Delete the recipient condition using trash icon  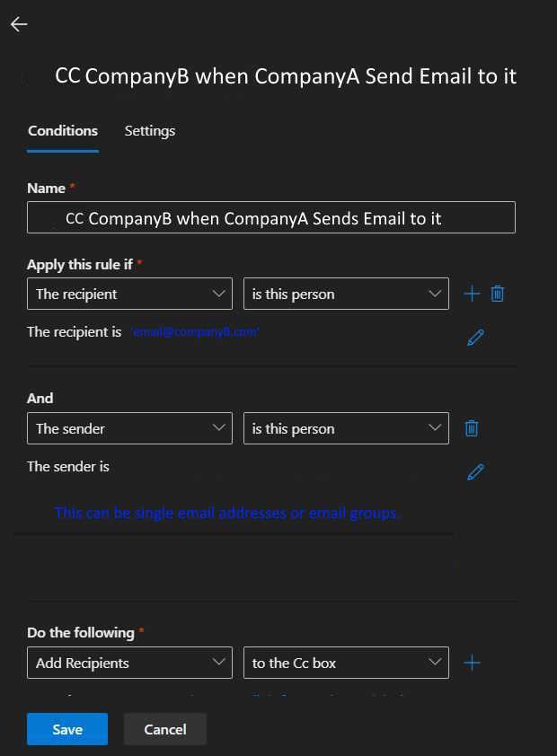click(x=498, y=293)
